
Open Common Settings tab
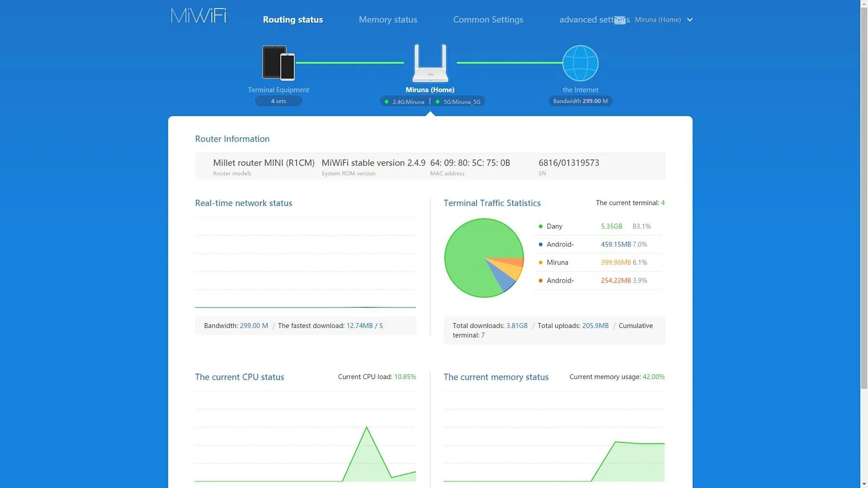point(488,20)
